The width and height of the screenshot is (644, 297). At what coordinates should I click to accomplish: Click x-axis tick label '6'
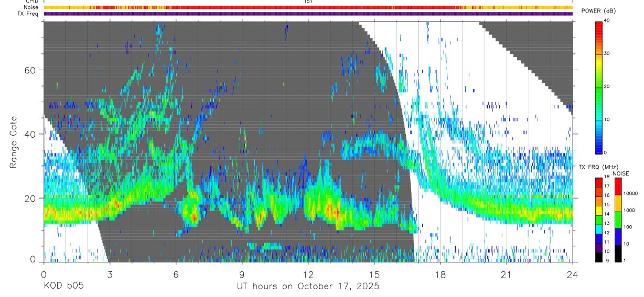point(176,274)
